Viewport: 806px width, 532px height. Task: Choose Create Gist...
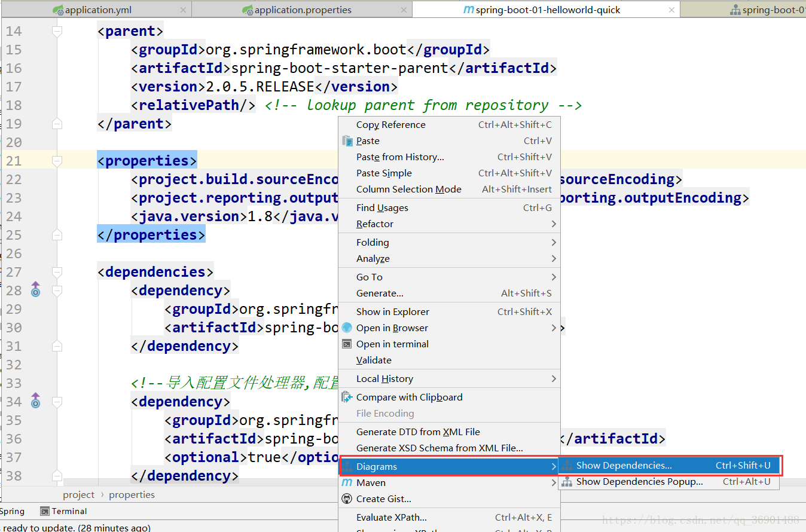coord(449,499)
